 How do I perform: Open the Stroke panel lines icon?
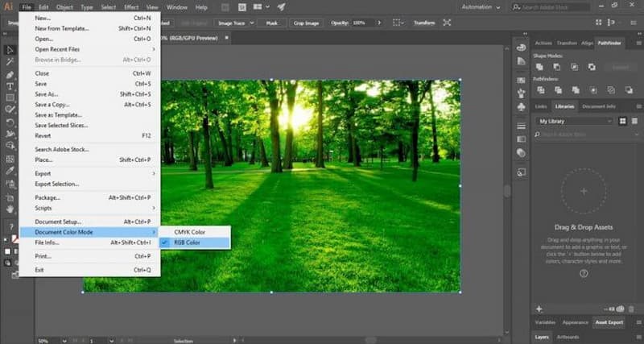[x=521, y=126]
